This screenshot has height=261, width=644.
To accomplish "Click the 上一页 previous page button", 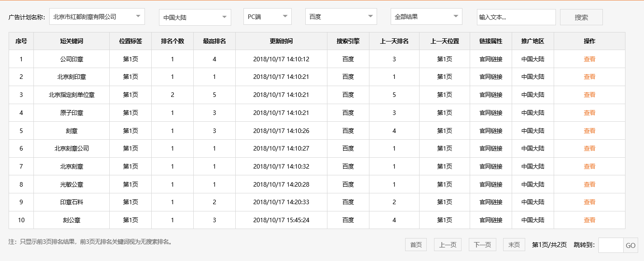I will click(x=448, y=244).
